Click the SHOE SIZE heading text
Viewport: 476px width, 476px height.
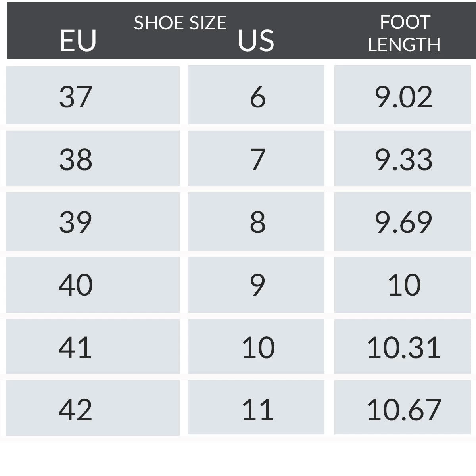click(180, 23)
